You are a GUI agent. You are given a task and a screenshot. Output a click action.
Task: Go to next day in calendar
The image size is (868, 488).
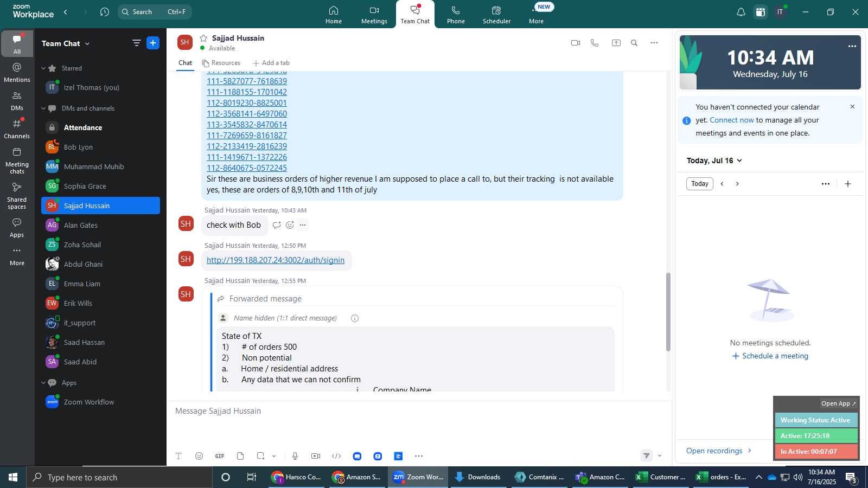click(737, 184)
